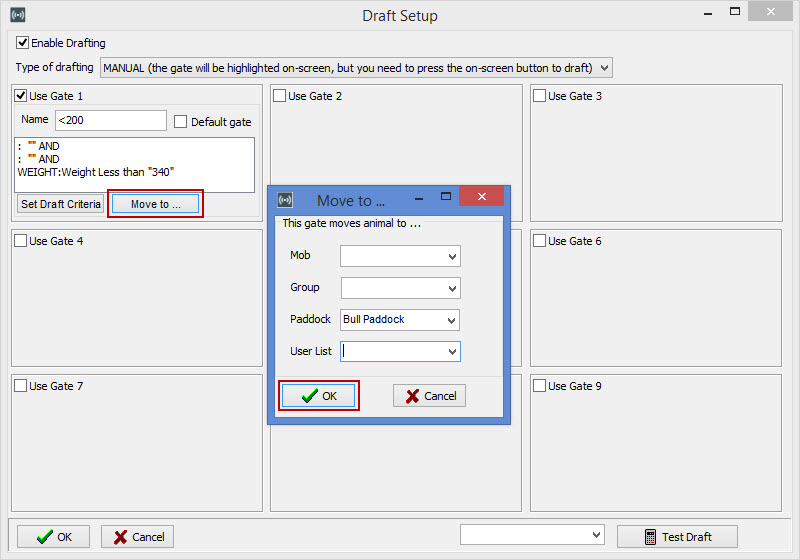Click the Draft Setup window app icon
Screen dimensions: 800x560
point(18,15)
